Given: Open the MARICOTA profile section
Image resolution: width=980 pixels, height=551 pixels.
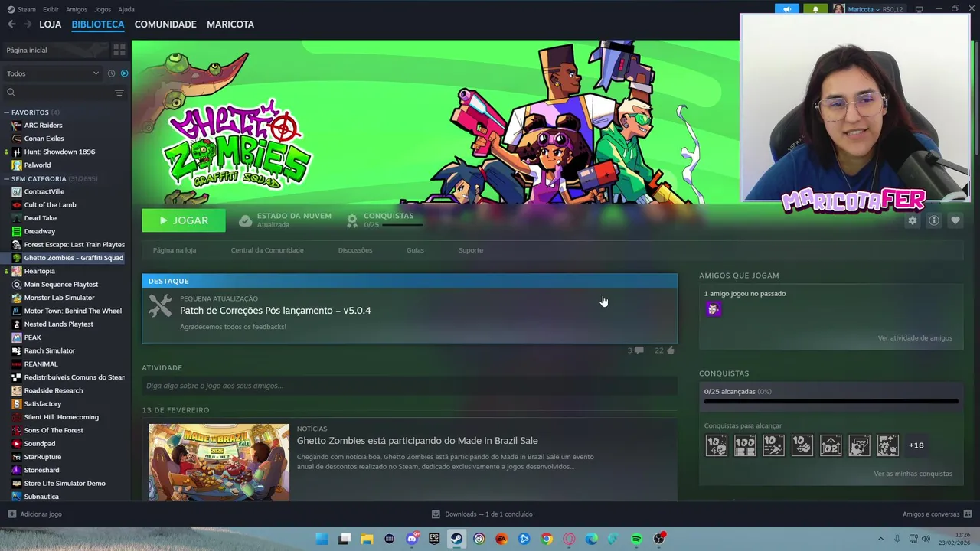Looking at the screenshot, I should coord(230,24).
